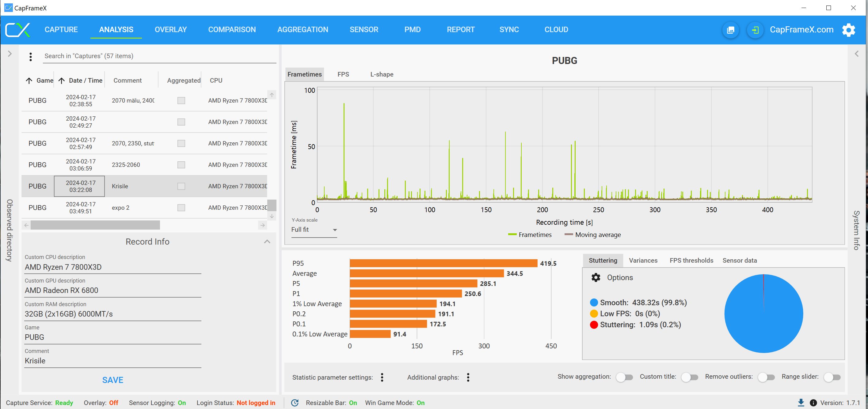Collapse the Record Info section
This screenshot has width=868, height=409.
267,242
